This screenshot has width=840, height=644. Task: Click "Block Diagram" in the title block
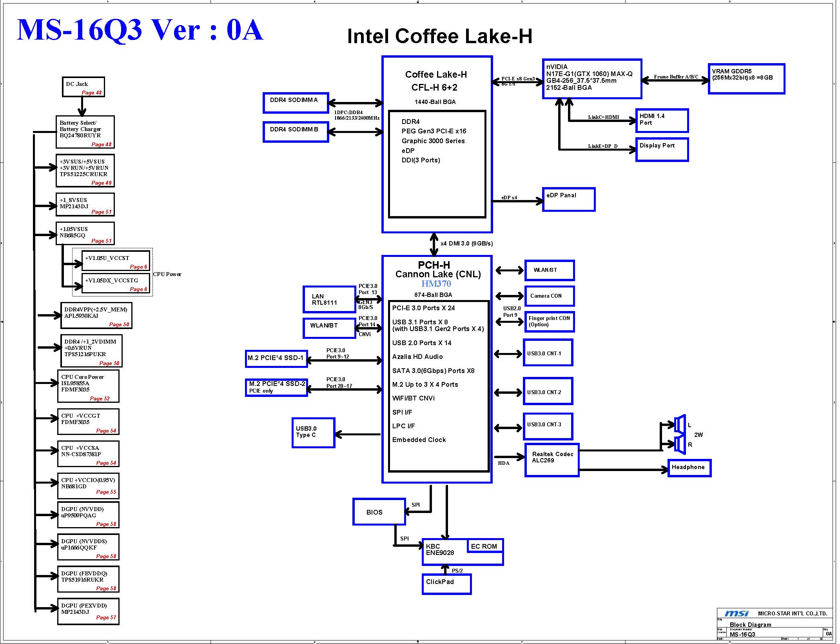750,624
